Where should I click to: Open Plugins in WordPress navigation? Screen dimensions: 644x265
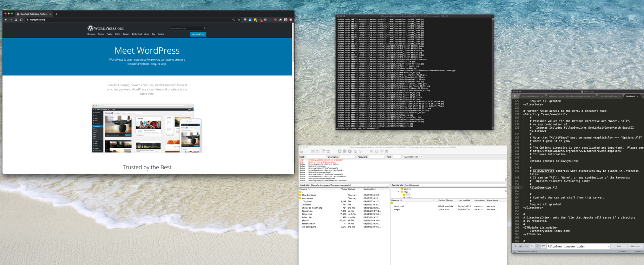(x=110, y=34)
